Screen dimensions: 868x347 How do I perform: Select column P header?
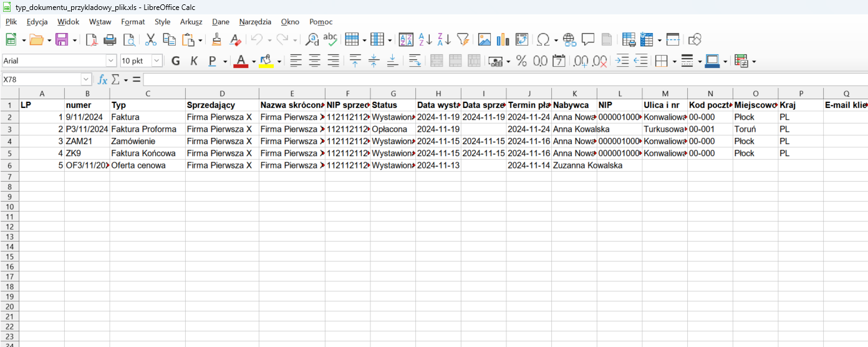coord(801,94)
